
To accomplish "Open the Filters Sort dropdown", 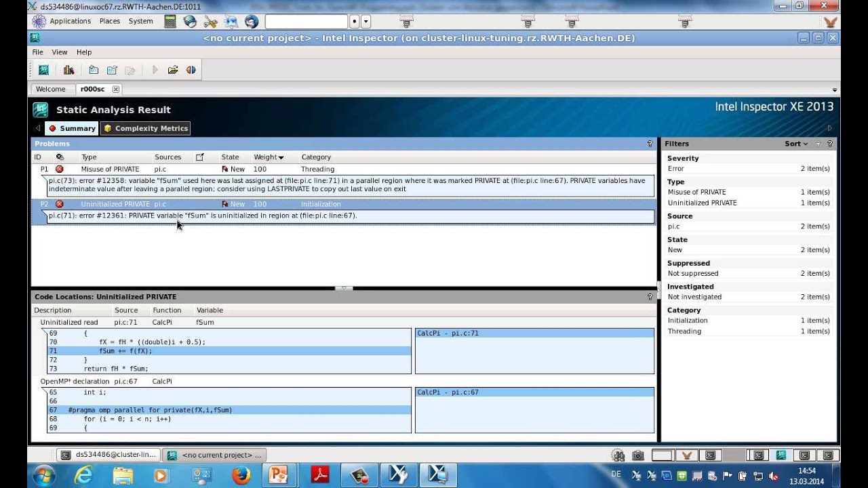I will pyautogui.click(x=796, y=144).
